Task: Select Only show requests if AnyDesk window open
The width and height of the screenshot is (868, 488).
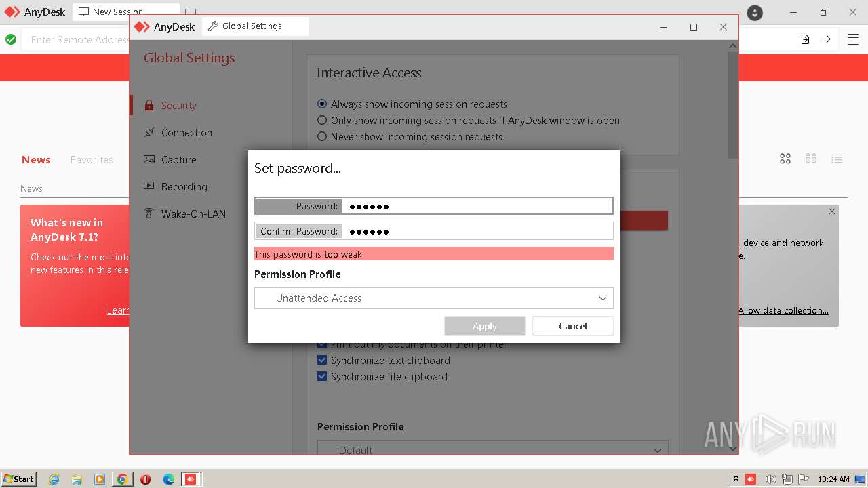Action: [322, 120]
